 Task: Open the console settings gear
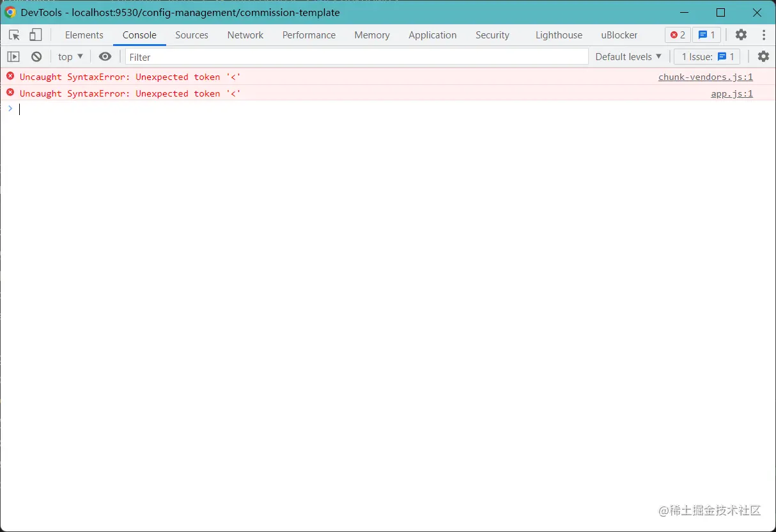763,56
